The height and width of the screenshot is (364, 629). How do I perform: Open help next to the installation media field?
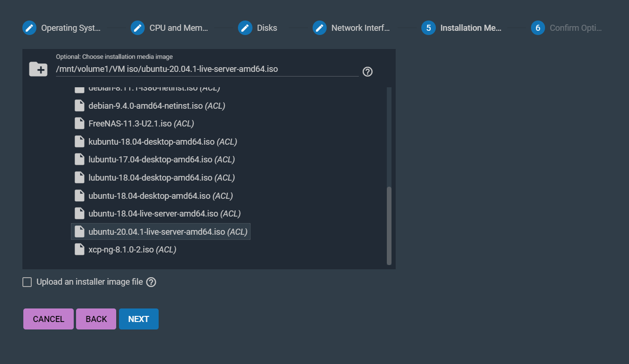tap(368, 71)
